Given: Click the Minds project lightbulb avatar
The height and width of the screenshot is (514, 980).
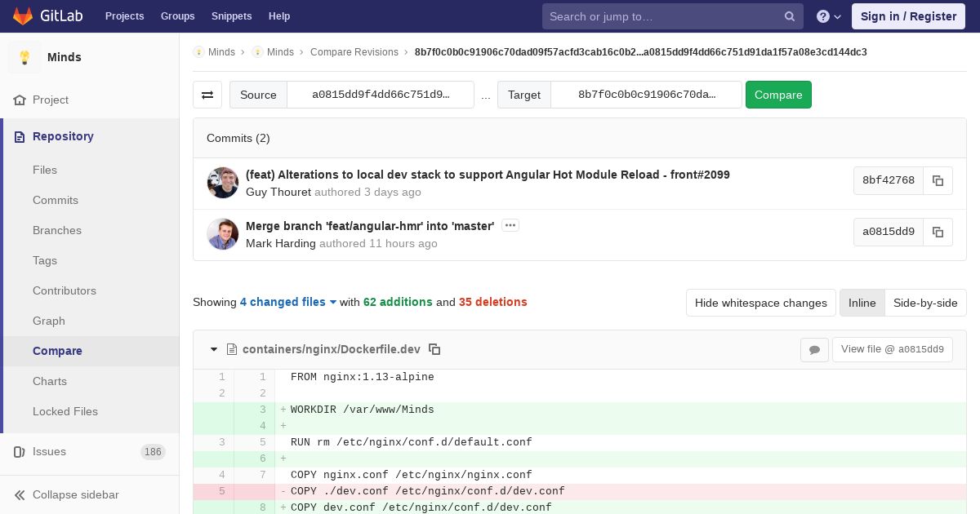Looking at the screenshot, I should click(x=24, y=57).
